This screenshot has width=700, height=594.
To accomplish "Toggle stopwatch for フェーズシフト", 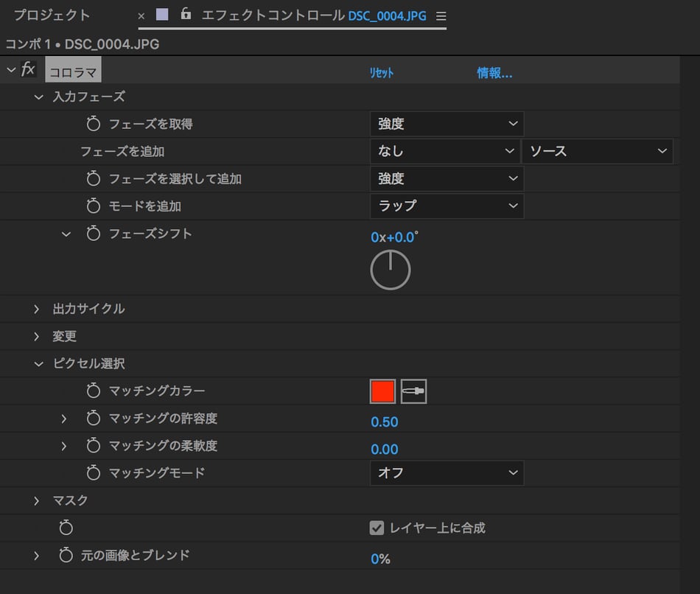I will (x=93, y=234).
